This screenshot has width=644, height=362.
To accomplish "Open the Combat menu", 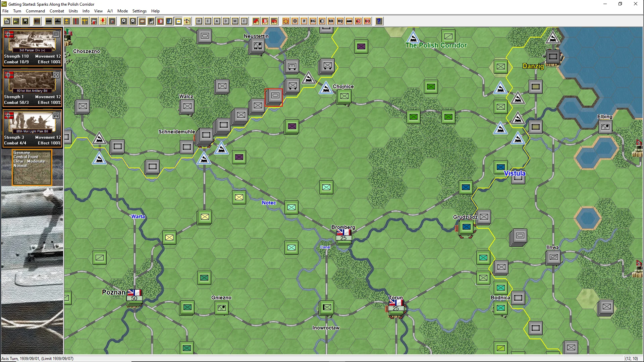I will coord(57,11).
